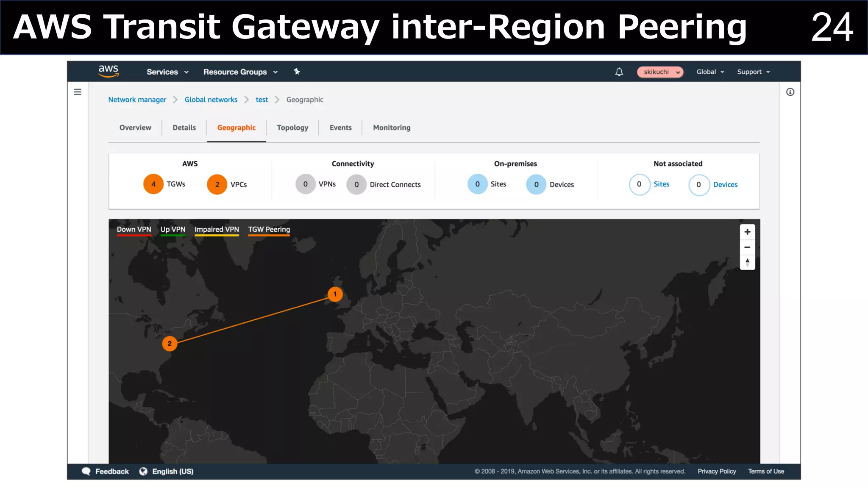Screen dimensions: 868x488
Task: Click the Not associated Devices count circle
Action: point(699,185)
